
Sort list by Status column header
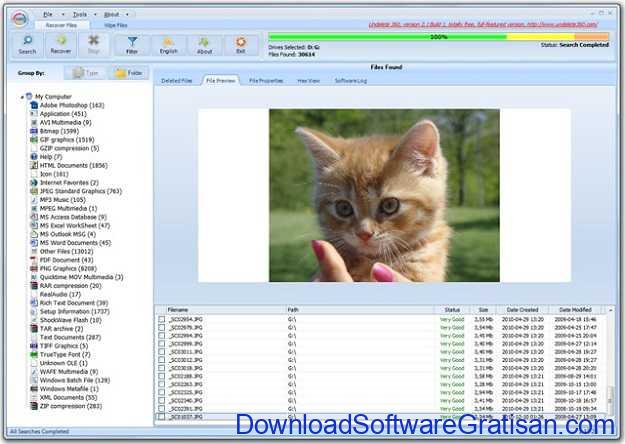(452, 310)
